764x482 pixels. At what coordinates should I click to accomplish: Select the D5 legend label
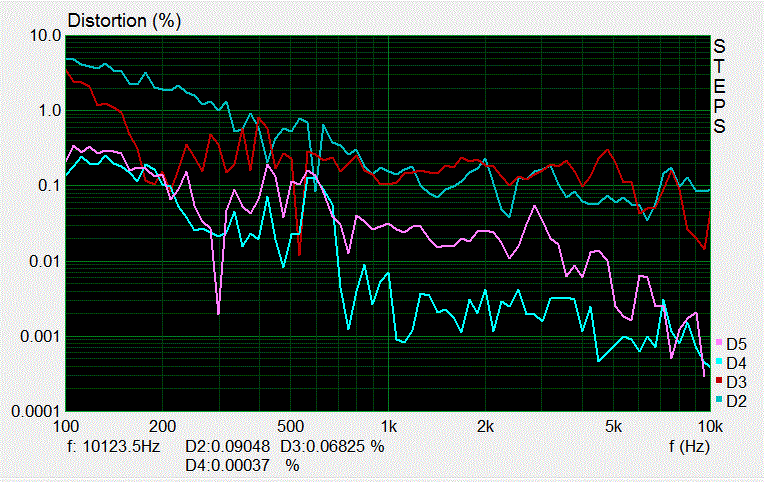coord(736,345)
